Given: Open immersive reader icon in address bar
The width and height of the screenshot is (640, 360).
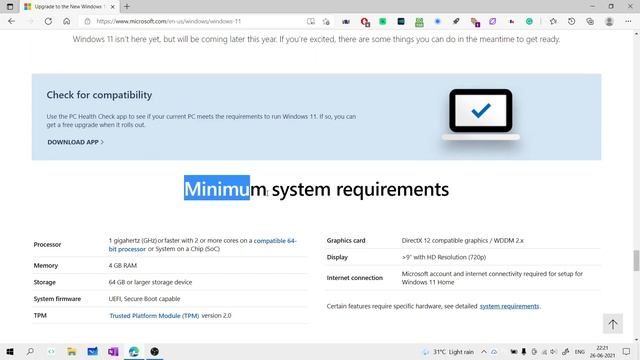Looking at the screenshot, I should 311,21.
